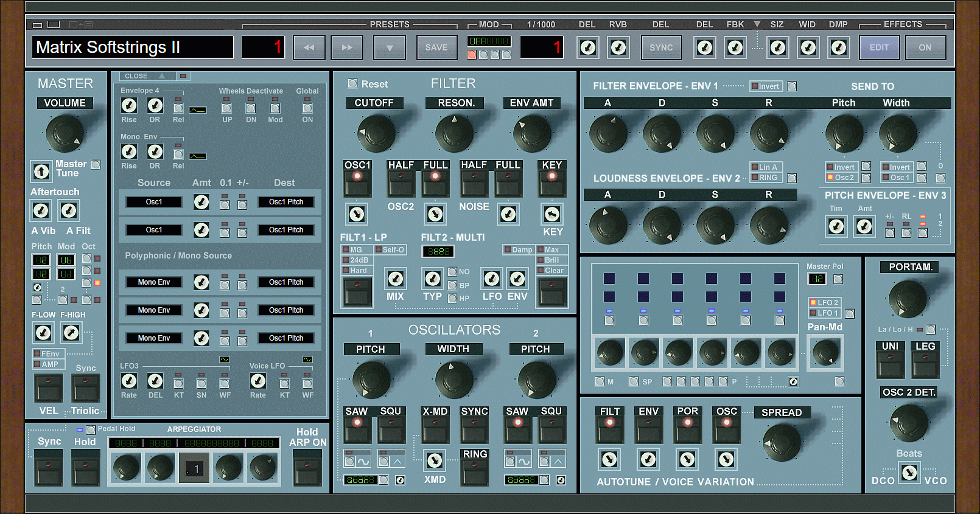Adjust the DMP knob

point(839,47)
